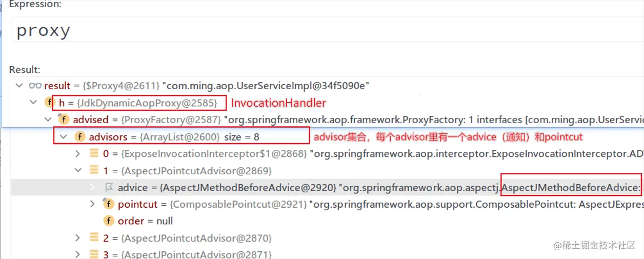
Task: Click the field icon next to order
Action: coord(108,221)
